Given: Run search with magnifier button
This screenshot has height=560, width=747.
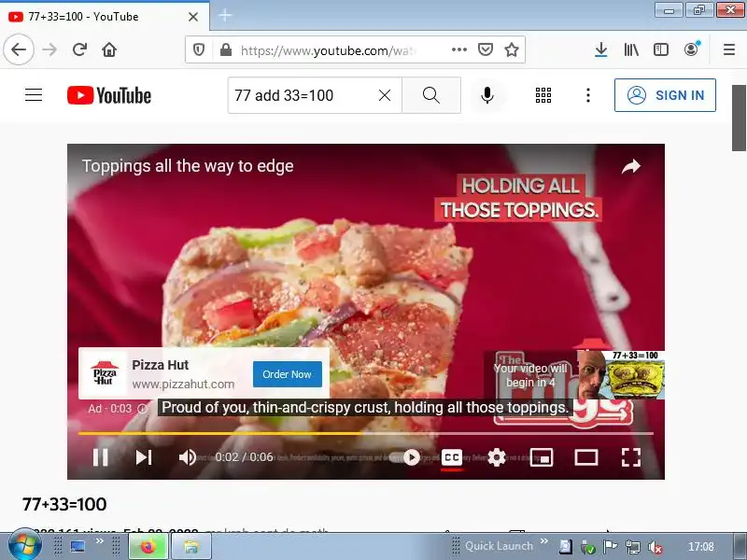Looking at the screenshot, I should pyautogui.click(x=431, y=95).
